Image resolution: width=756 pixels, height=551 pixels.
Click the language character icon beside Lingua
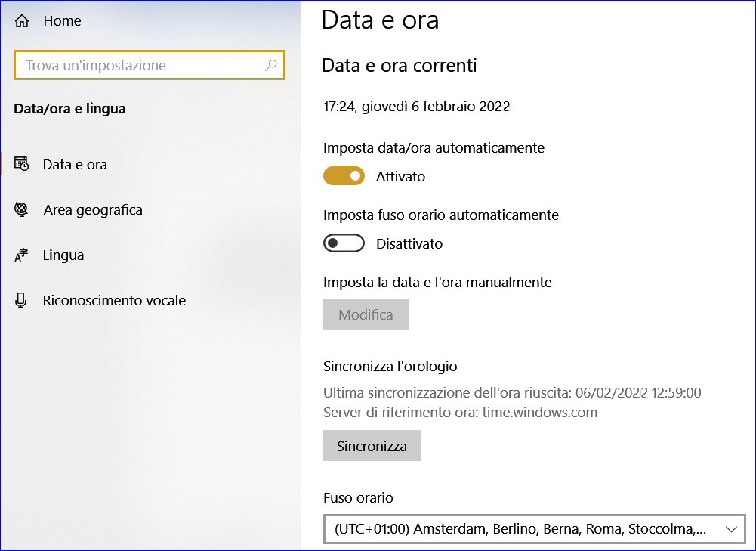[21, 255]
